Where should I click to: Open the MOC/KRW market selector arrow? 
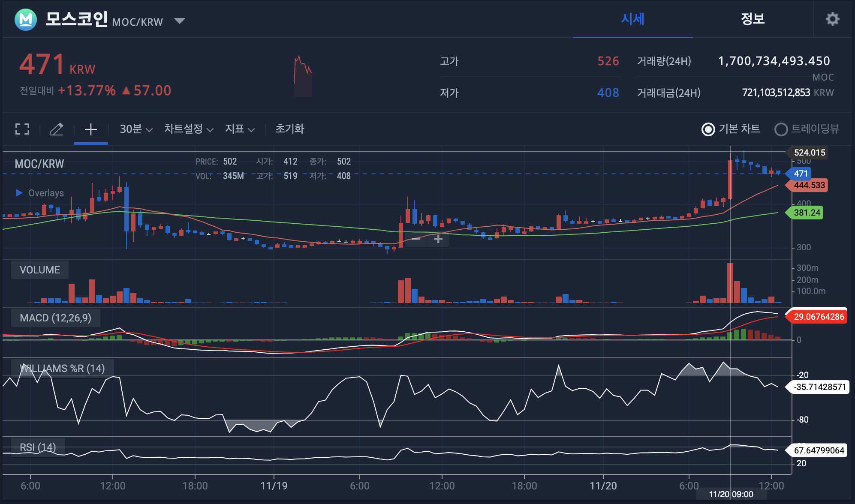(x=180, y=21)
